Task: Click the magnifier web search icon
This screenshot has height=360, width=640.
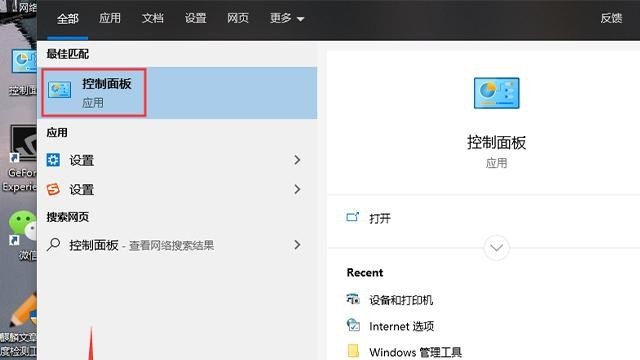Action: pos(53,244)
